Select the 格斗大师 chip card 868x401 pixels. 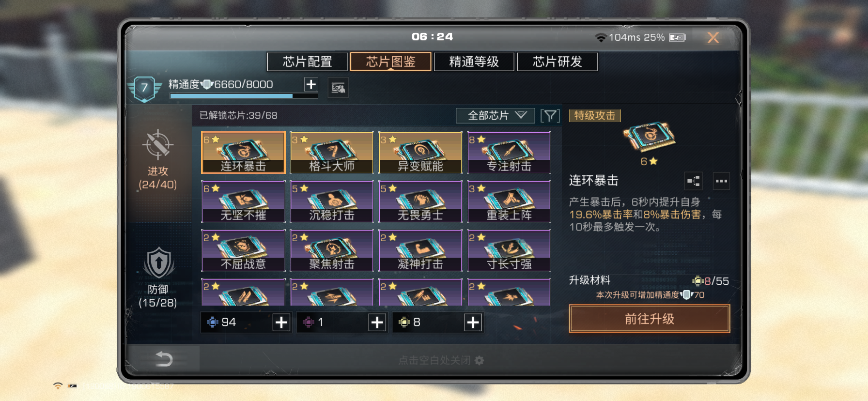pyautogui.click(x=332, y=153)
